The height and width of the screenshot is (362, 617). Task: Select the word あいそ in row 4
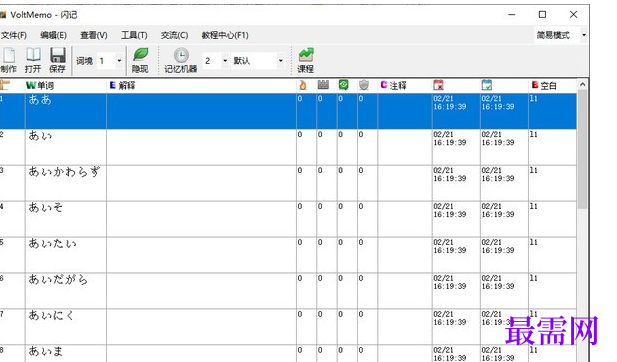46,207
